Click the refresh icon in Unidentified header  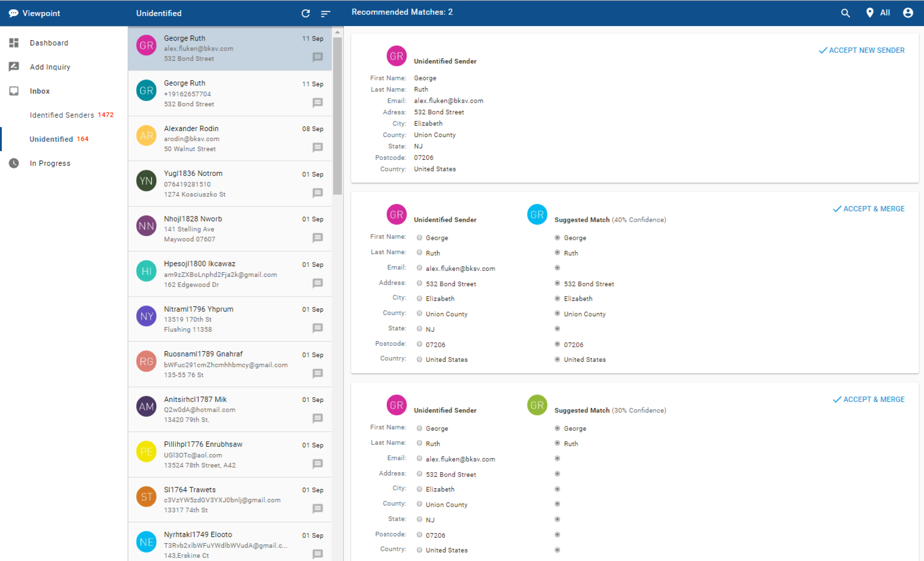click(306, 13)
